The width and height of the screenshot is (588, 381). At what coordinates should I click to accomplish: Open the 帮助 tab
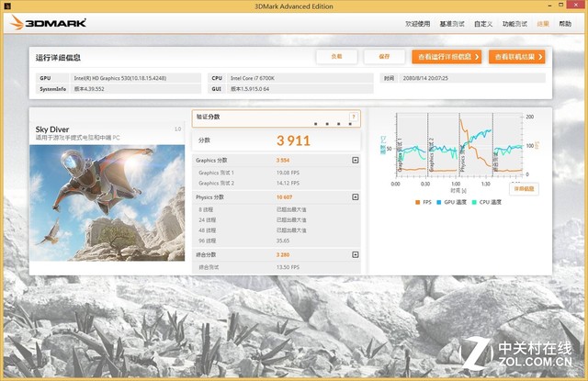565,24
